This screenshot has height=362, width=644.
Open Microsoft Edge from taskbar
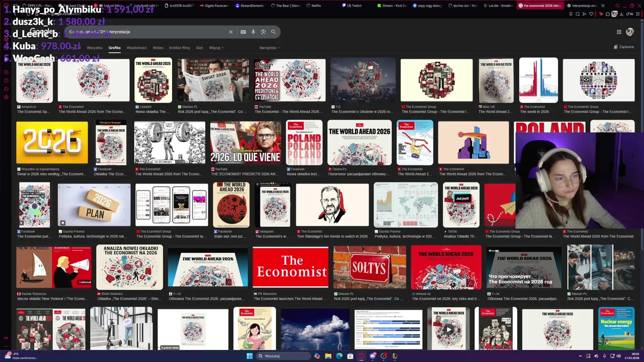coord(339,356)
